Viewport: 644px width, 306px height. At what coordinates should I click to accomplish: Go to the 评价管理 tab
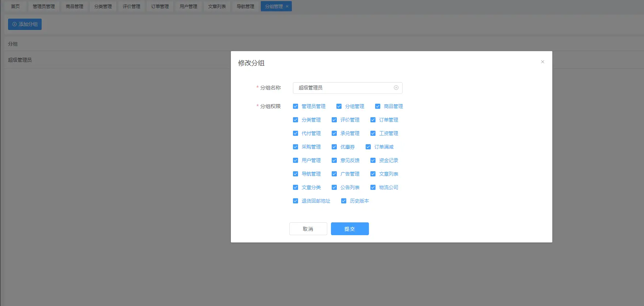[x=132, y=6]
